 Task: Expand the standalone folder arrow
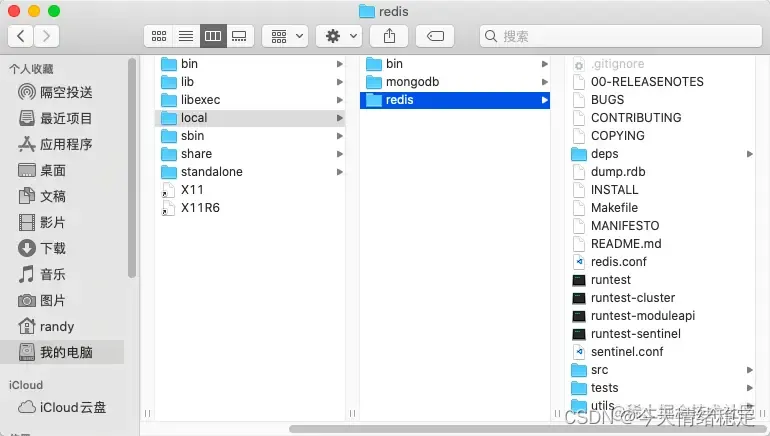pos(339,172)
